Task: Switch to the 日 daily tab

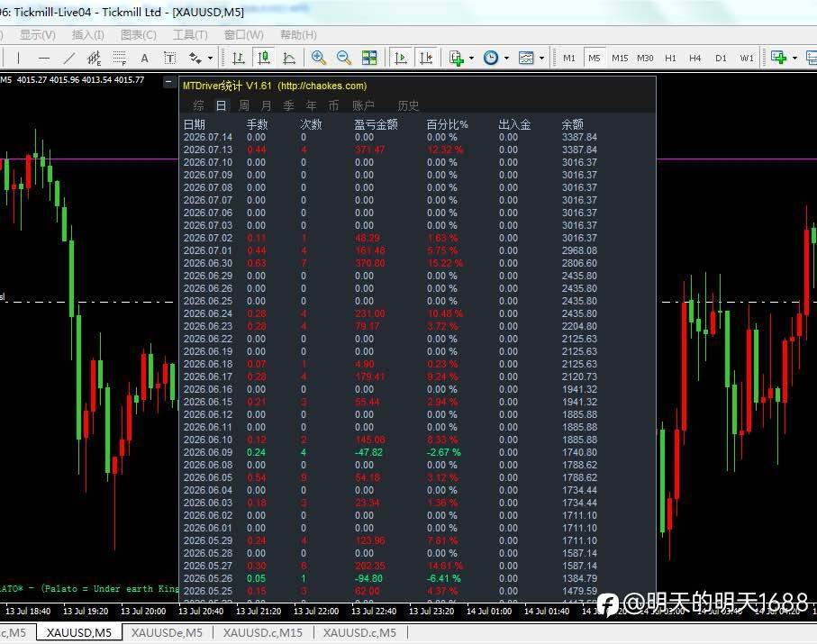Action: click(x=221, y=105)
